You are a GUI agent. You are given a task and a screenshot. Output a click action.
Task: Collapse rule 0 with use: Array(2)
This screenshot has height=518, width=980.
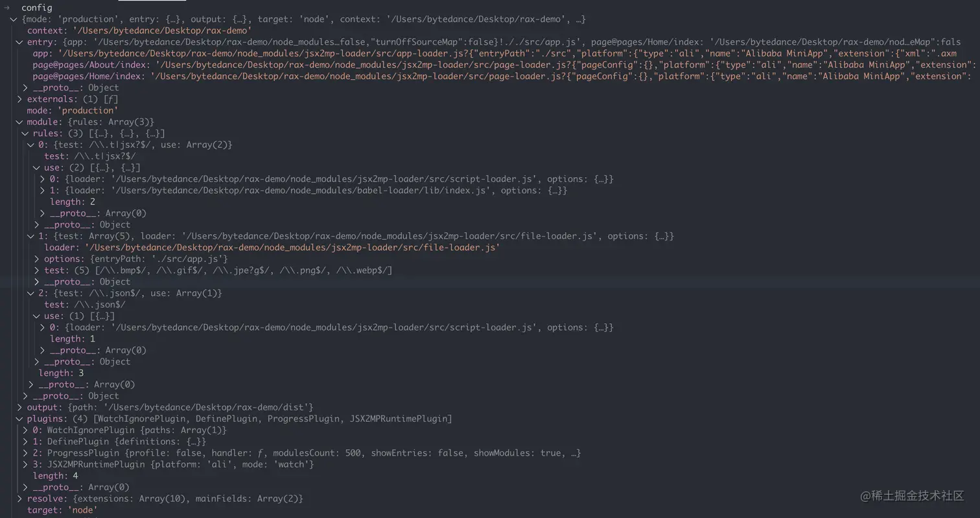pos(31,145)
